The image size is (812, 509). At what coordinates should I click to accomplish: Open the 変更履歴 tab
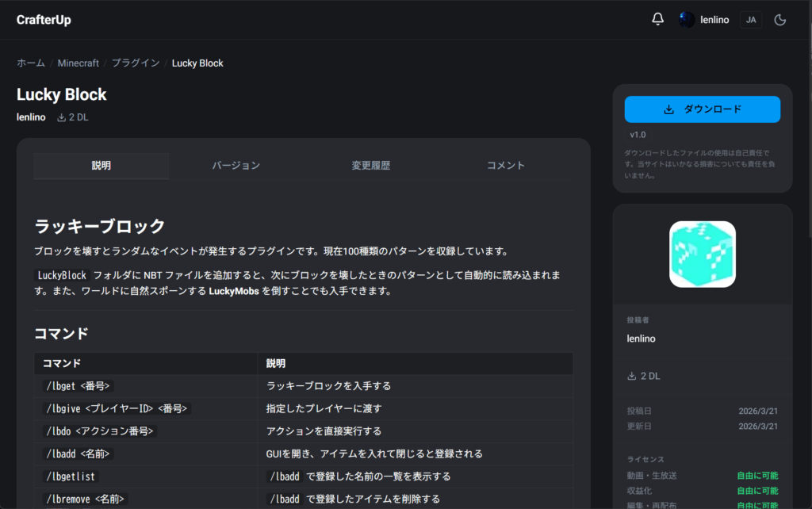(x=370, y=166)
